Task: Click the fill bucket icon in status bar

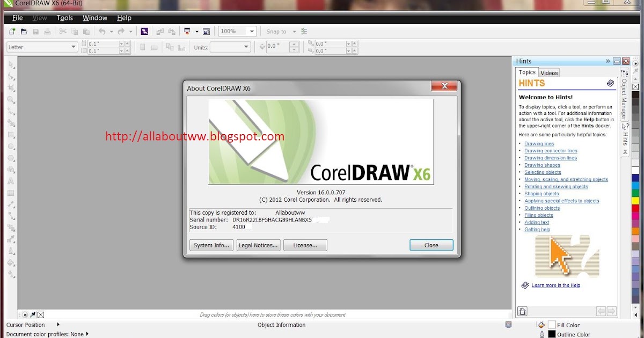Action: pos(541,325)
